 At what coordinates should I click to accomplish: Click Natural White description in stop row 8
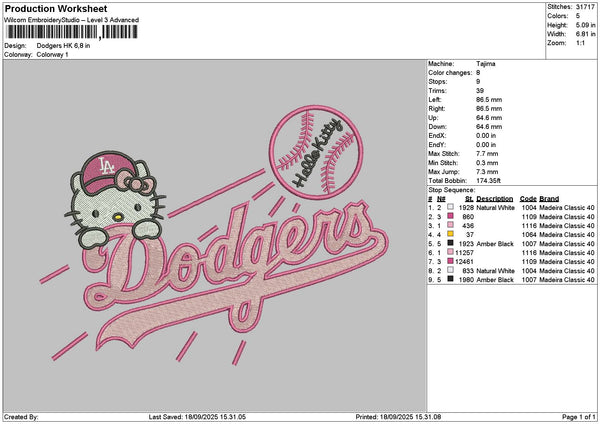496,271
